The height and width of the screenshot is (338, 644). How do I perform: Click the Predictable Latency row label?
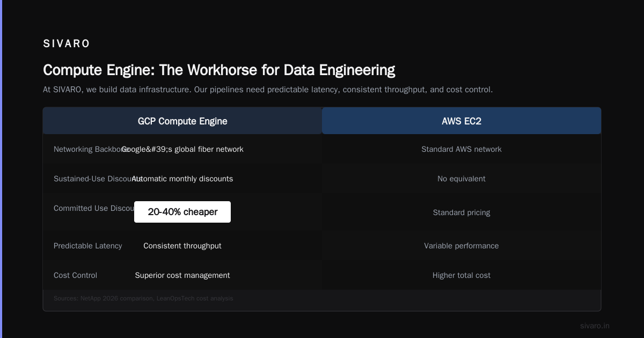(x=88, y=246)
